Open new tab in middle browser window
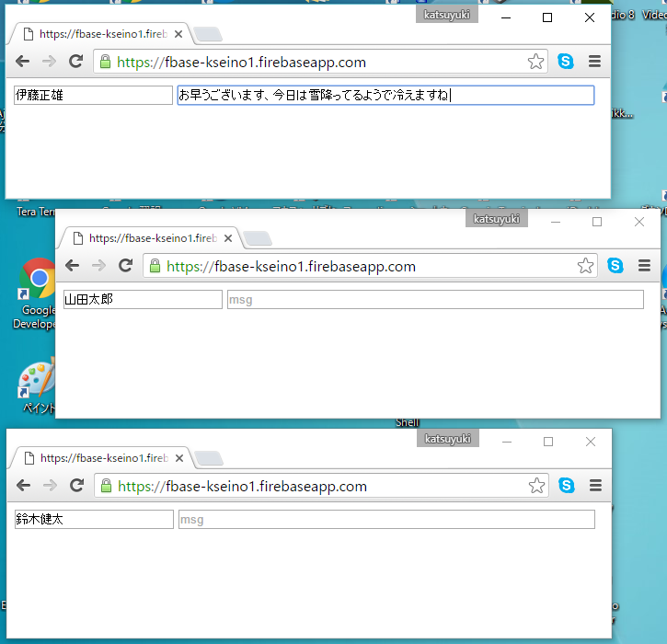667x644 pixels. pos(258,238)
